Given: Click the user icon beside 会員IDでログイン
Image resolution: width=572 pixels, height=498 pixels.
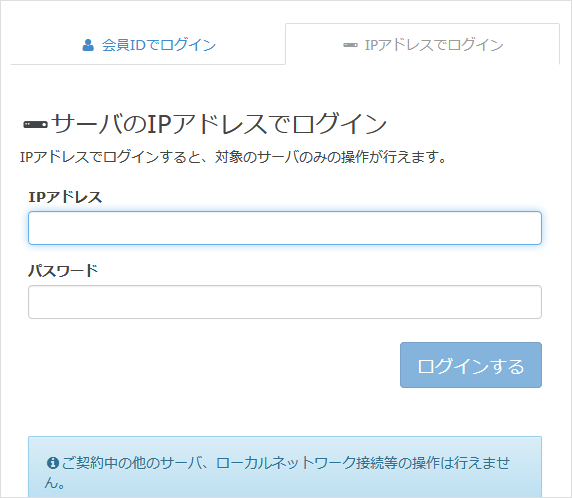Looking at the screenshot, I should (88, 45).
